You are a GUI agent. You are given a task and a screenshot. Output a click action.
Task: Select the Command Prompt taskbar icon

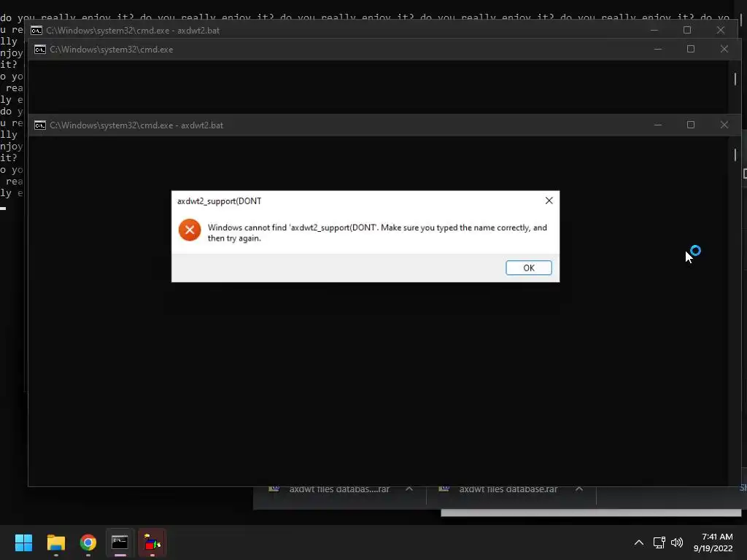coord(120,542)
